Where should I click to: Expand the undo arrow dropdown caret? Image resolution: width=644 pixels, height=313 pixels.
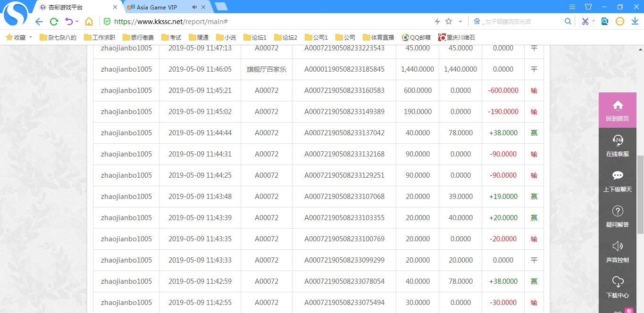coord(77,22)
